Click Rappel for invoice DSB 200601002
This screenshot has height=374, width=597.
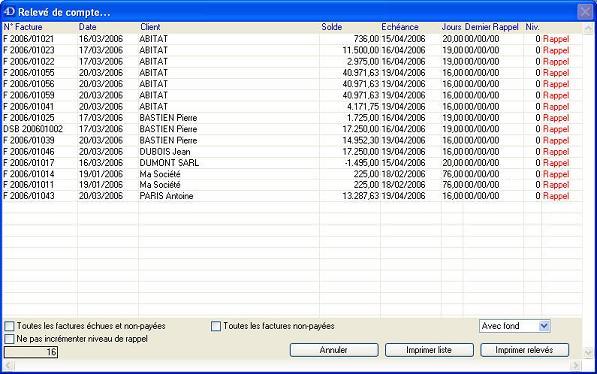(556, 129)
